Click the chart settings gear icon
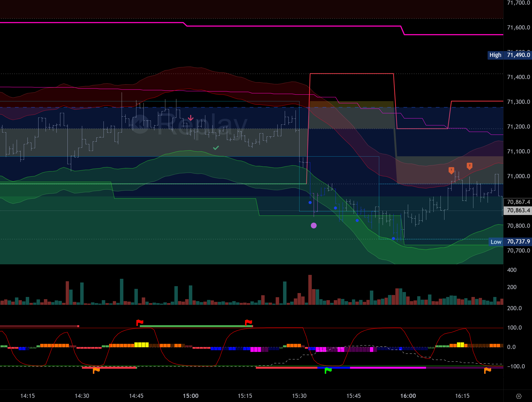Viewport: 532px width, 402px height. click(x=519, y=396)
